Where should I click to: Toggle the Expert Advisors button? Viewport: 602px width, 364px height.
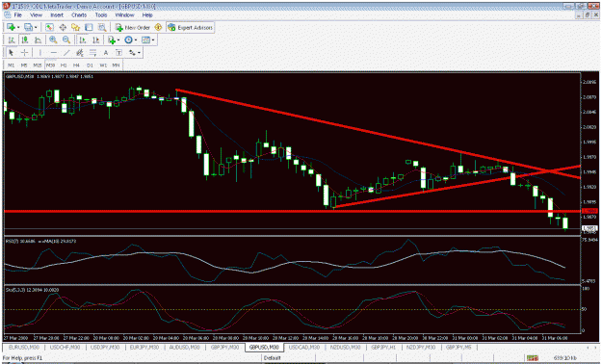[190, 27]
